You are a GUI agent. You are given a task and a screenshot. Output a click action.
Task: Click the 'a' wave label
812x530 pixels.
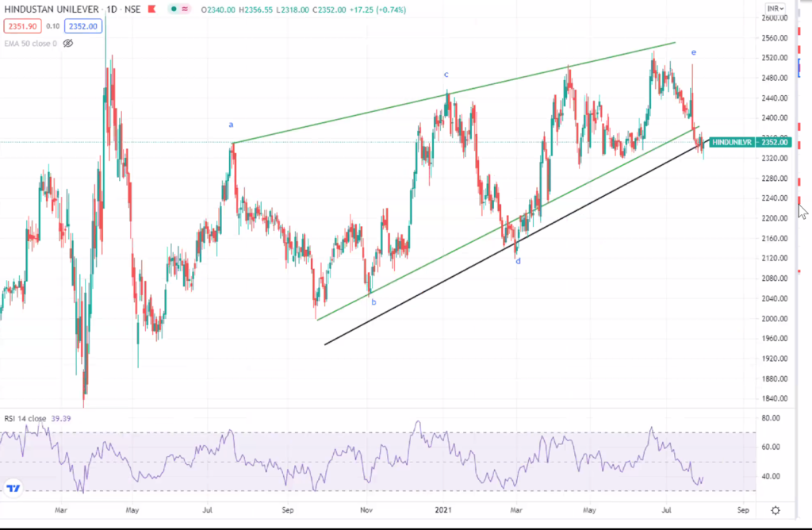click(231, 125)
